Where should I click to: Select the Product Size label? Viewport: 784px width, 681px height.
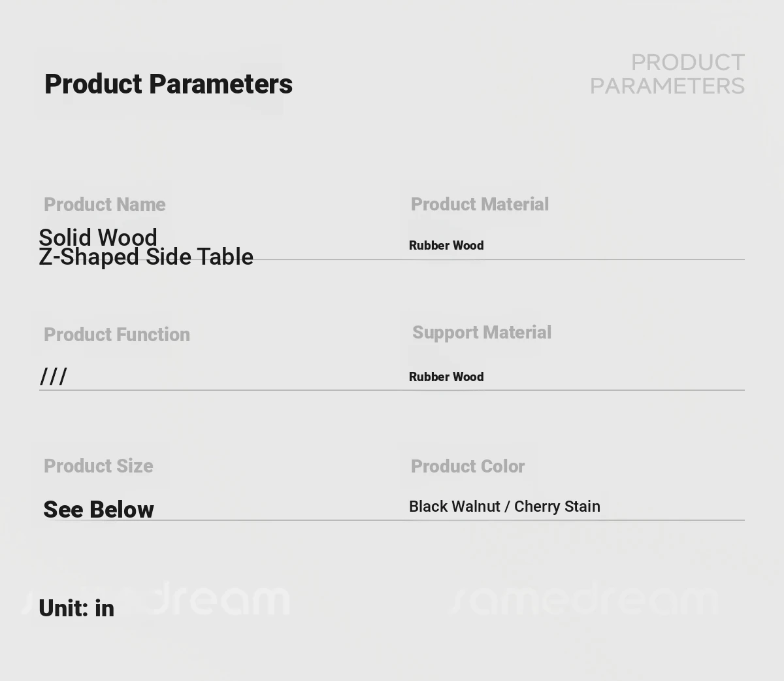pos(99,466)
